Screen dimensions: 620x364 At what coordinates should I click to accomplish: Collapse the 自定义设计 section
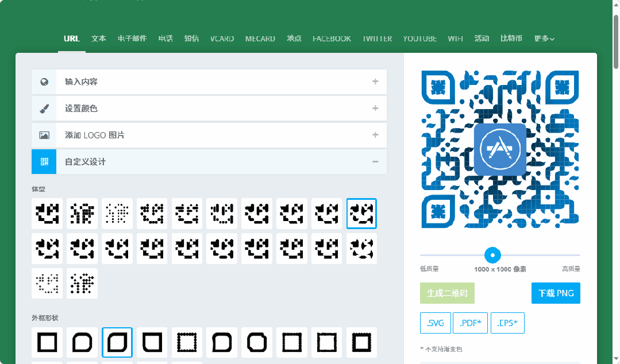pos(209,162)
